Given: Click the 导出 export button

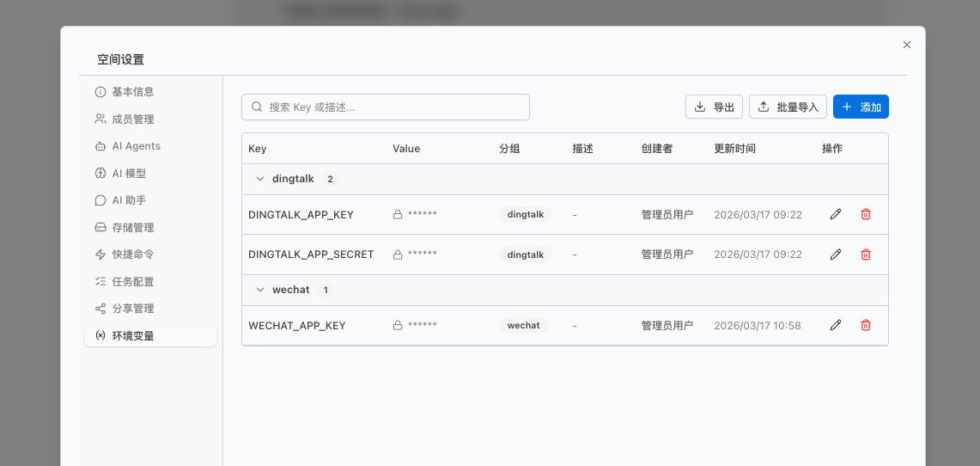Looking at the screenshot, I should coord(714,107).
